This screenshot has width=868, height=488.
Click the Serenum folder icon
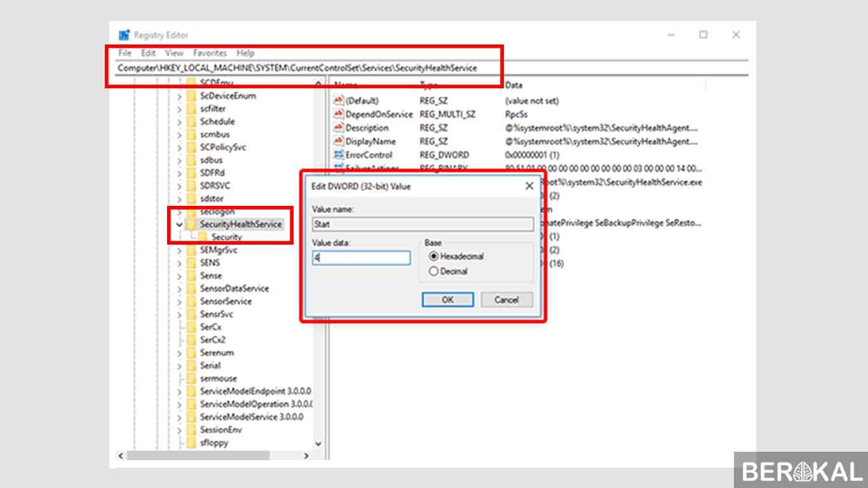point(191,353)
